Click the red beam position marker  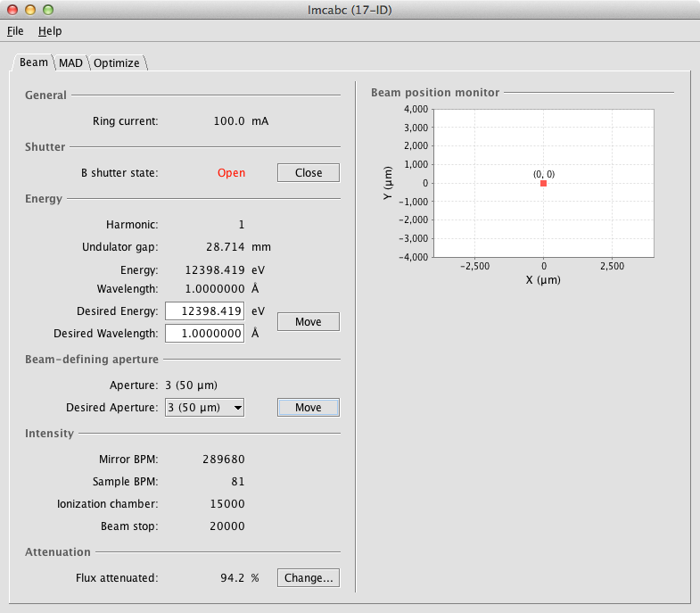(x=543, y=183)
